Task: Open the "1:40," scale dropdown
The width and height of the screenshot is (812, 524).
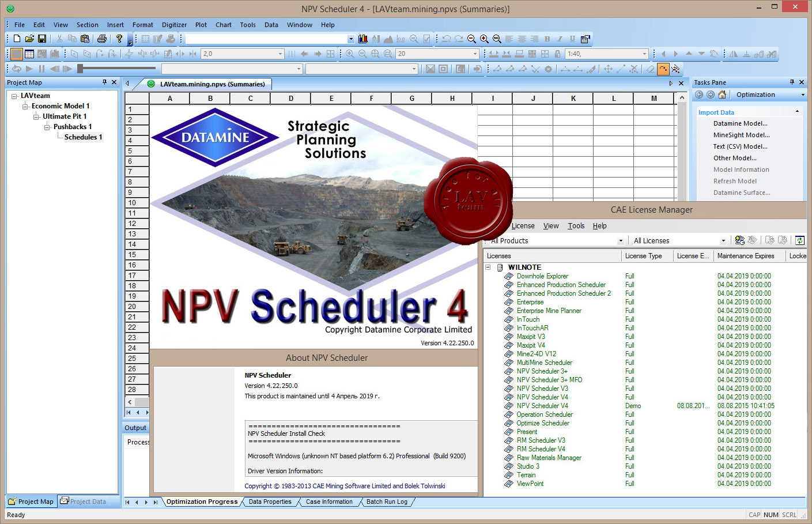Action: pos(644,54)
